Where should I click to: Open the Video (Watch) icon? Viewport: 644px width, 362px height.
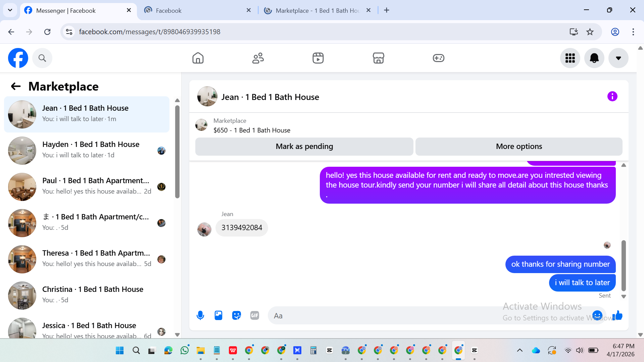318,58
